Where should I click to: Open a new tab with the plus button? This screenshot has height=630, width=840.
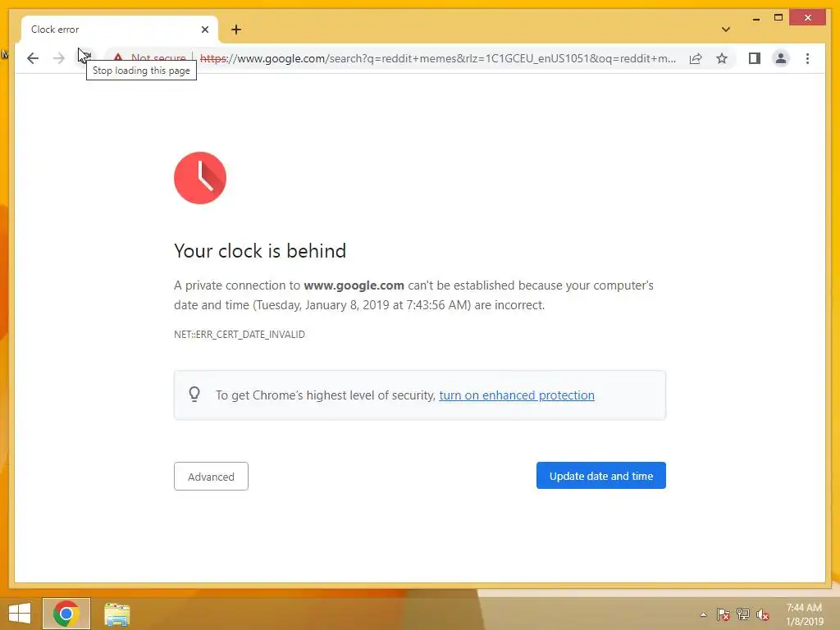click(x=236, y=30)
